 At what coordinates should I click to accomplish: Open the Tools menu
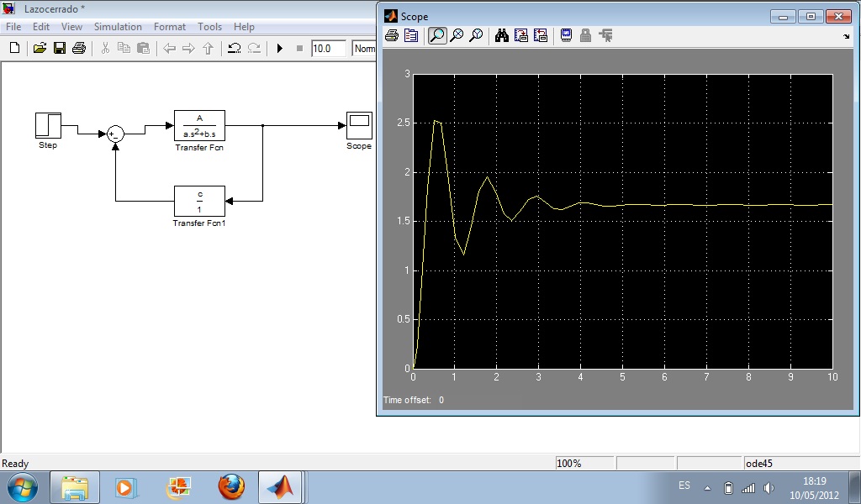tap(209, 27)
